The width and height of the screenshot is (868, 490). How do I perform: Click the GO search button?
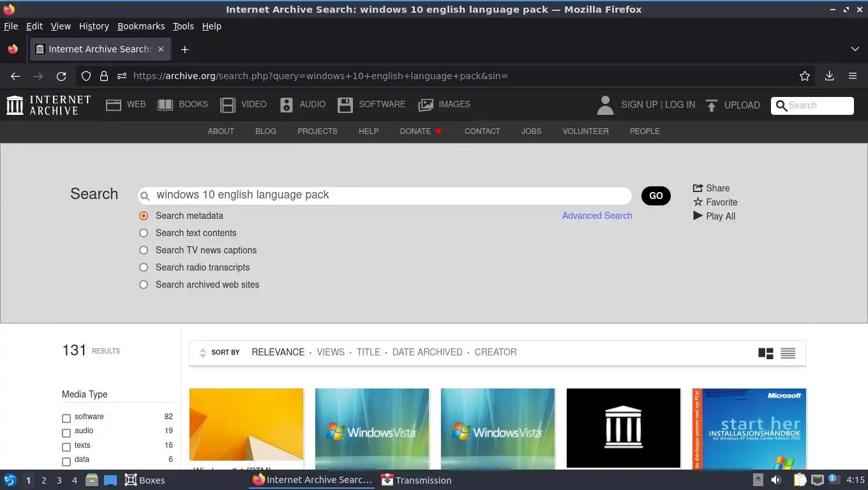[656, 196]
